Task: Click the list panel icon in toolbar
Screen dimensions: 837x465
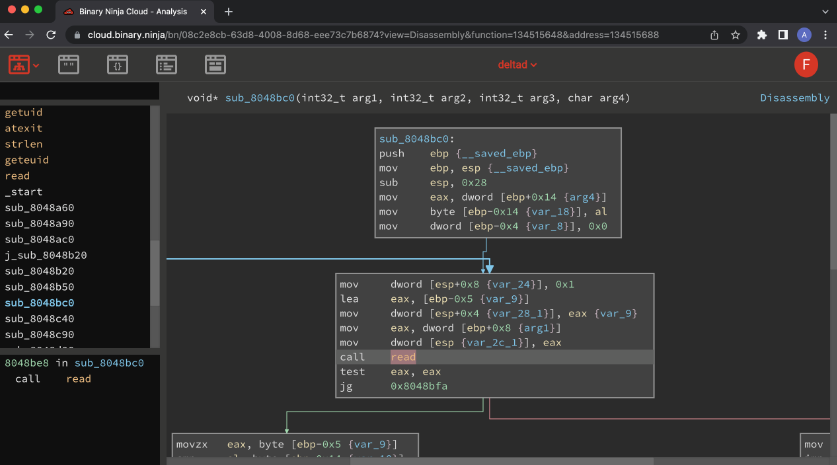Action: pyautogui.click(x=166, y=65)
